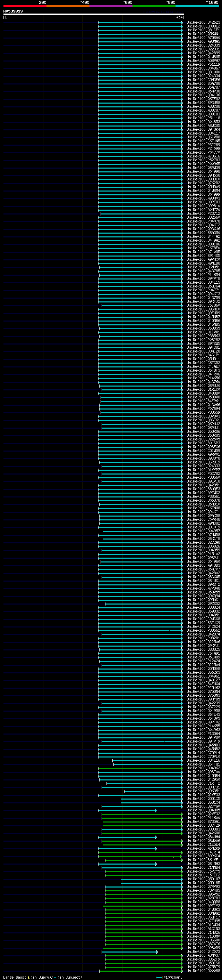Click the red 20% identity legend segment
This screenshot has height=980, width=222.
[x=25, y=6]
